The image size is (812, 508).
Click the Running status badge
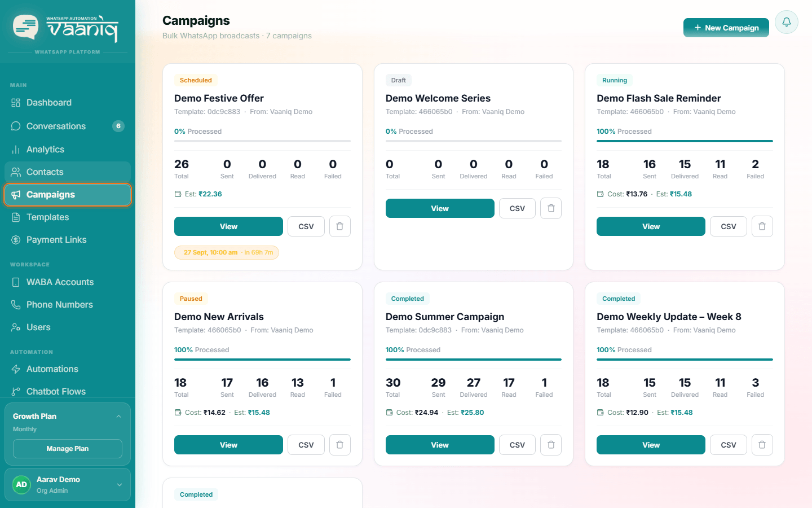click(x=615, y=80)
